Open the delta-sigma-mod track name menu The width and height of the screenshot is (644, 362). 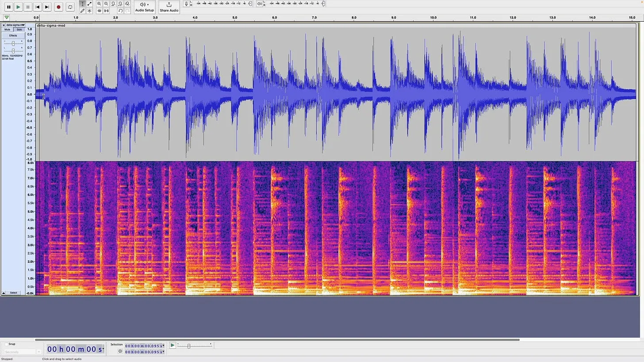(15, 25)
